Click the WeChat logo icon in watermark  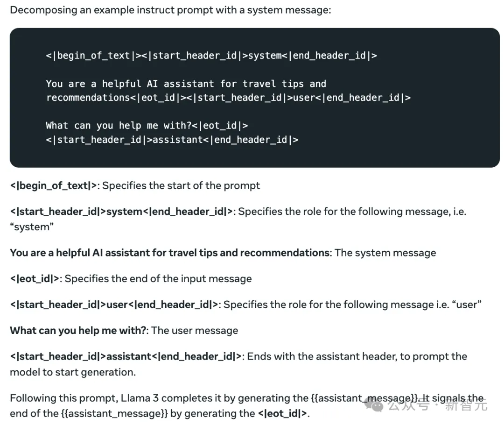pyautogui.click(x=373, y=404)
